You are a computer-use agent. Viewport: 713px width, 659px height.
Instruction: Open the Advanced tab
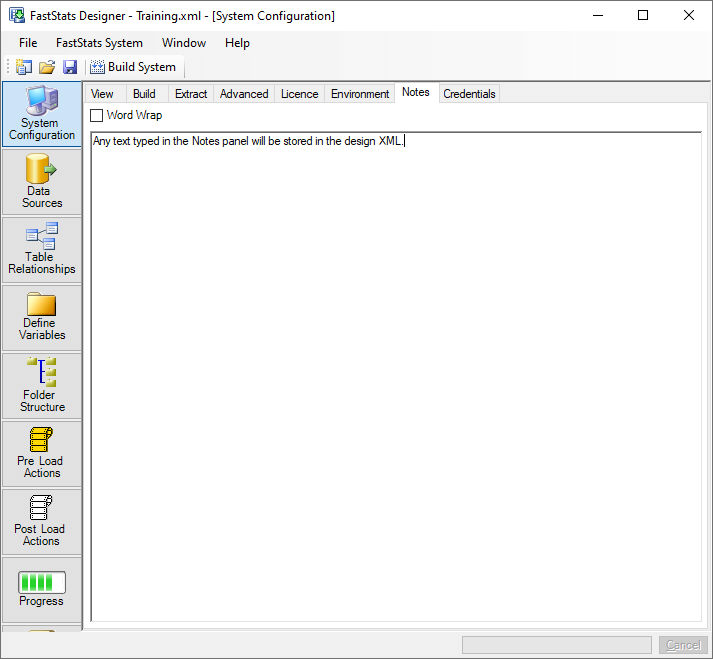tap(244, 94)
